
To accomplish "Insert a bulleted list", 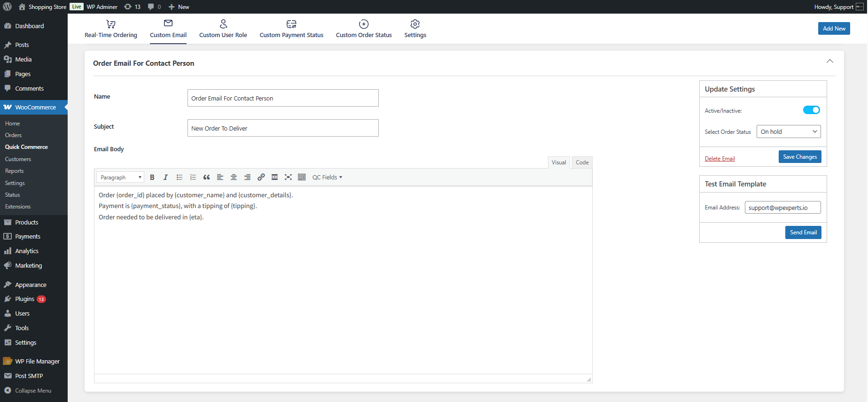I will [180, 178].
